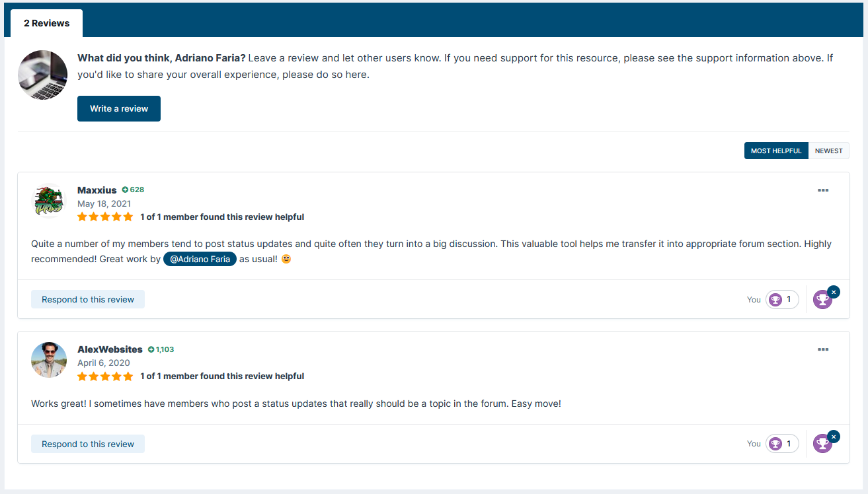The width and height of the screenshot is (868, 494).
Task: Click the Write a review button
Action: tap(118, 108)
